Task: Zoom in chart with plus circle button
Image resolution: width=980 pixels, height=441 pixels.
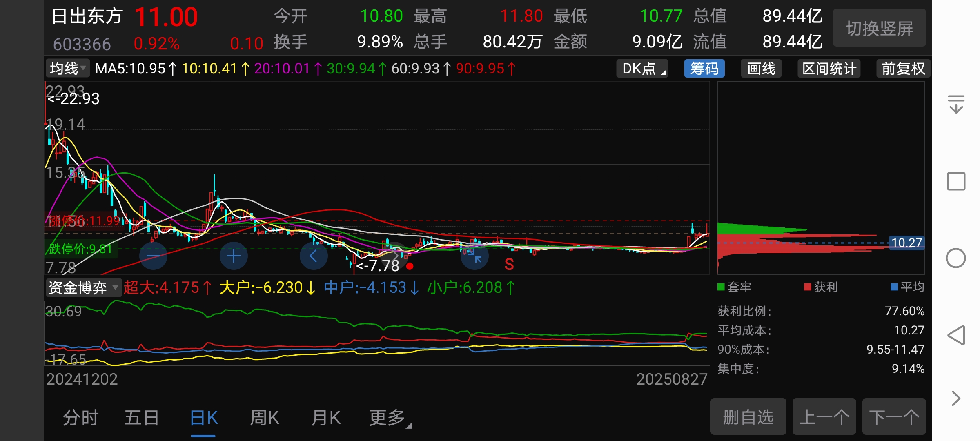Action: point(234,256)
